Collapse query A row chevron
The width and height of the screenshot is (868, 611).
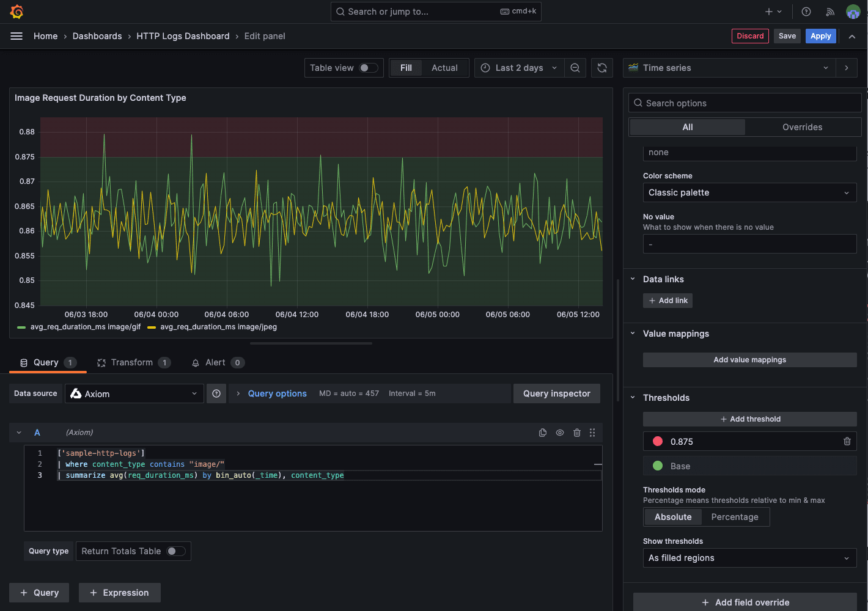pos(19,433)
